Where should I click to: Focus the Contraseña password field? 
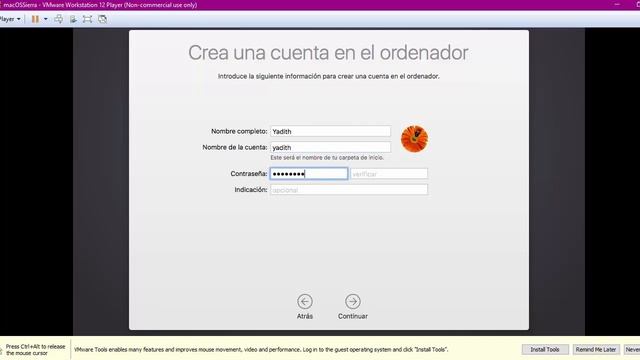click(309, 174)
